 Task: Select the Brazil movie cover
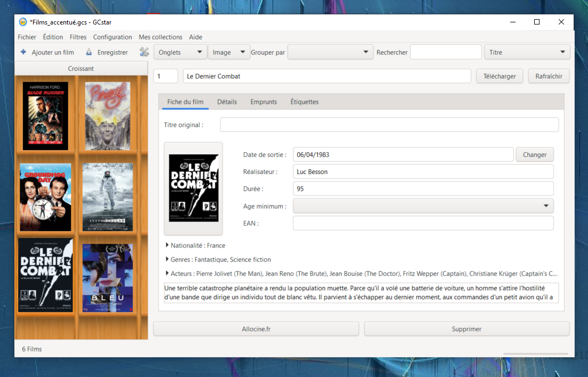[108, 116]
